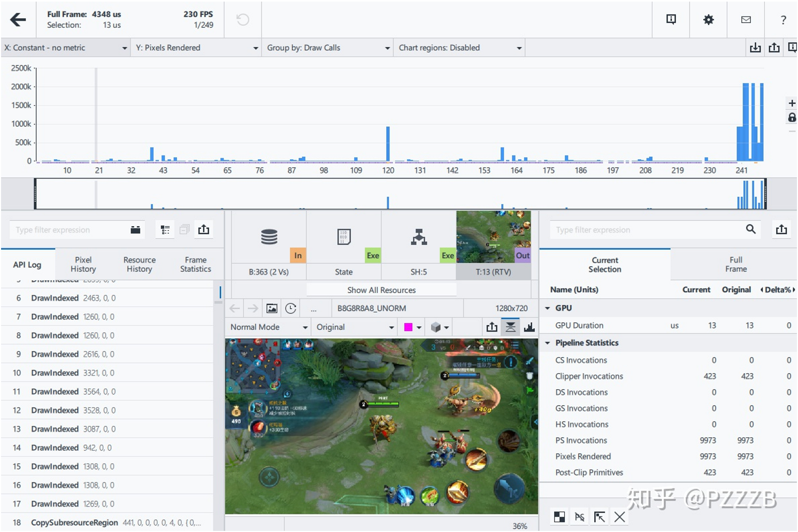Select the State document icon
Image resolution: width=798 pixels, height=532 pixels.
click(x=344, y=236)
